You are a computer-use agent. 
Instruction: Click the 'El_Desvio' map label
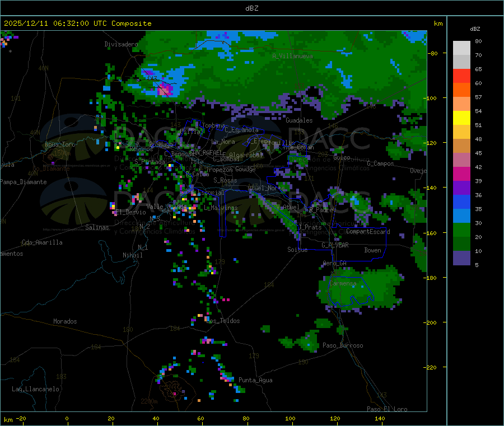(x=130, y=212)
